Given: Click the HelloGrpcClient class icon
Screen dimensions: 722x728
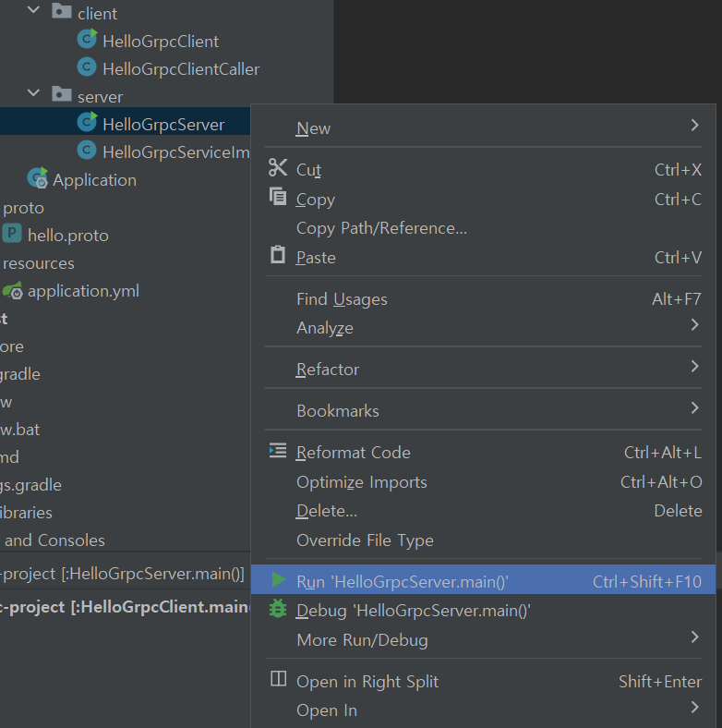Looking at the screenshot, I should point(87,39).
